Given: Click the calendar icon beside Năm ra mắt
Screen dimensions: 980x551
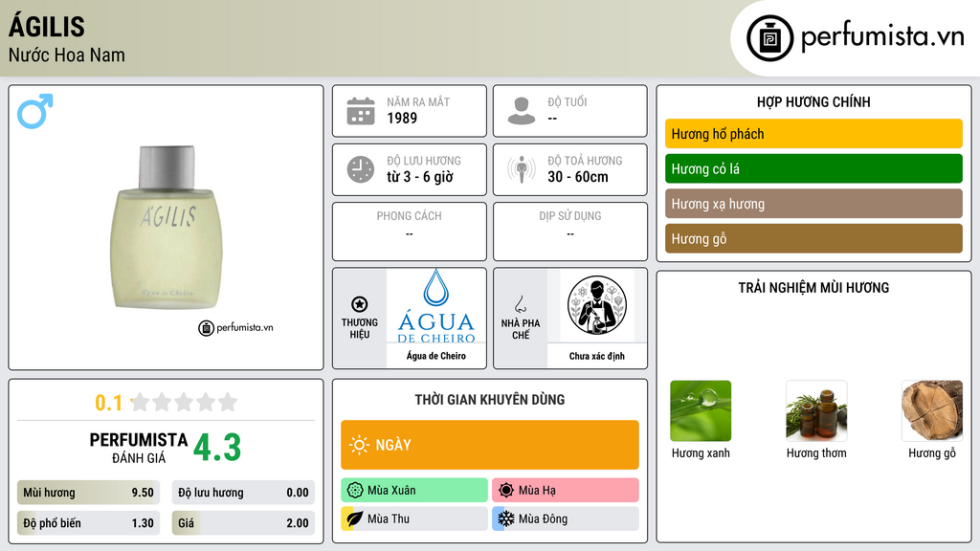Looking at the screenshot, I should point(361,111).
